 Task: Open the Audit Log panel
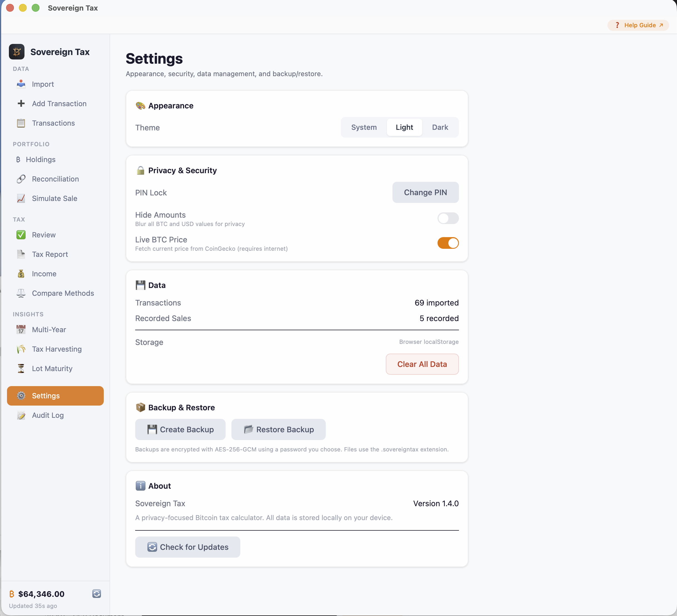[x=48, y=415]
